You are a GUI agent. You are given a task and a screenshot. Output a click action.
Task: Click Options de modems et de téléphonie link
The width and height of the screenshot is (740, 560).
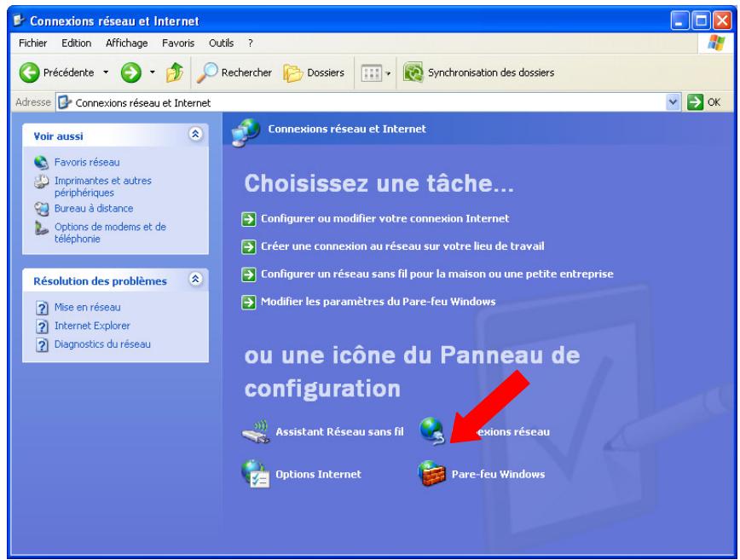[110, 233]
